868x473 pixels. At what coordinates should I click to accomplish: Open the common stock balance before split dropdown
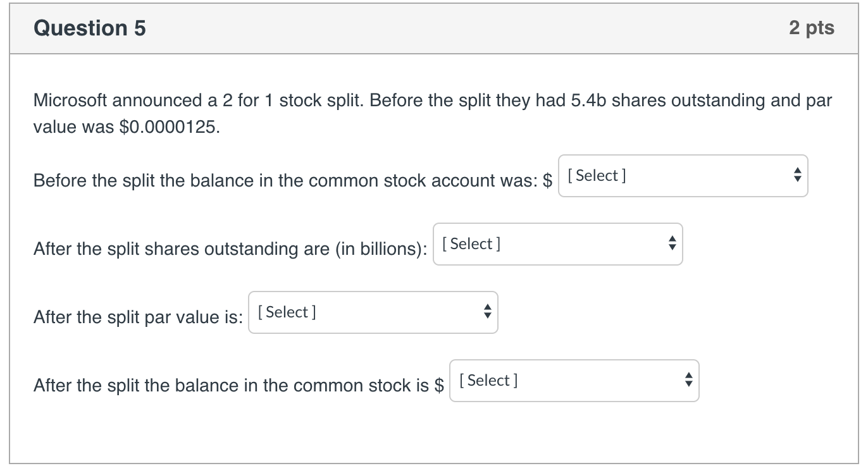point(683,176)
